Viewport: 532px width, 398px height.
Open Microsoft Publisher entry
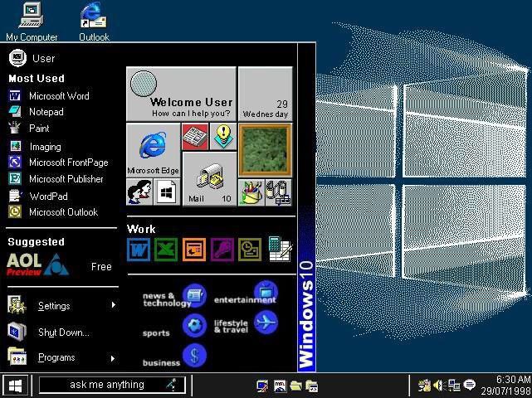pos(56,178)
